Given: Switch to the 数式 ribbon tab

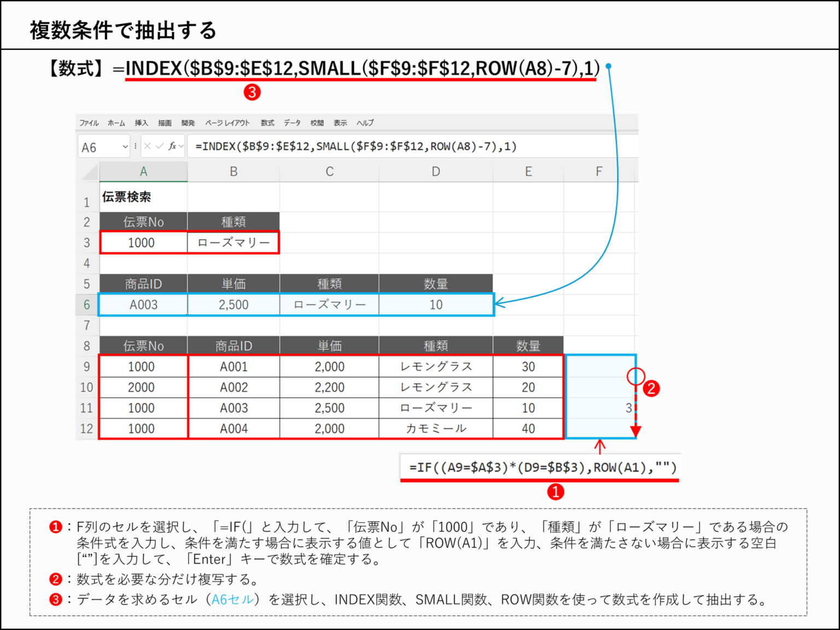Looking at the screenshot, I should coord(267,122).
